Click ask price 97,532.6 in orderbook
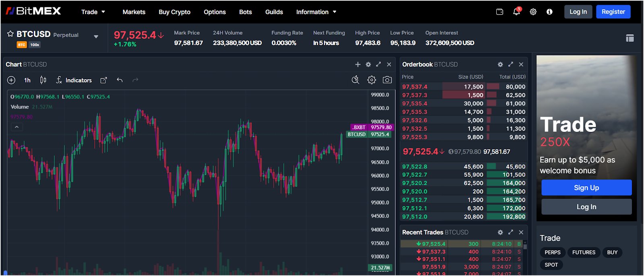Screen dimensions: 644x276 click(415, 120)
